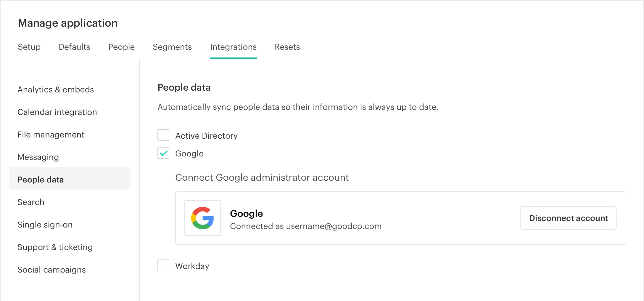Screen dimensions: 644x301
Task: Open the Social campaigns section
Action: pyautogui.click(x=51, y=269)
